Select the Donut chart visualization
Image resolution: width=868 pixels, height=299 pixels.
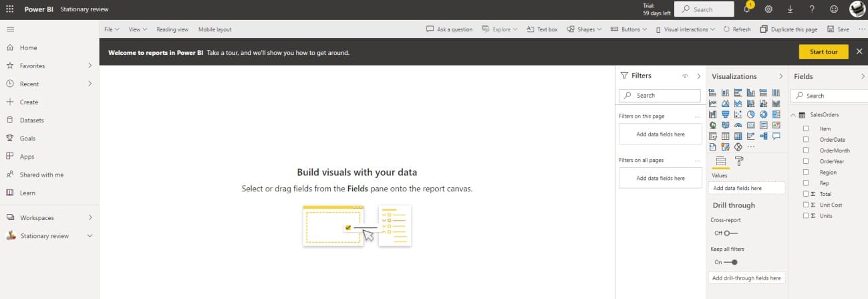[x=763, y=114]
